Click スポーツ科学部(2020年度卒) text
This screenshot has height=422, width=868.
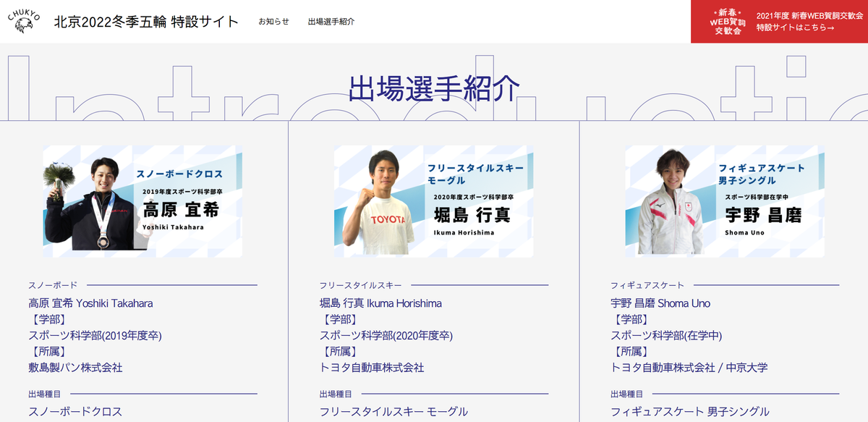tap(386, 335)
